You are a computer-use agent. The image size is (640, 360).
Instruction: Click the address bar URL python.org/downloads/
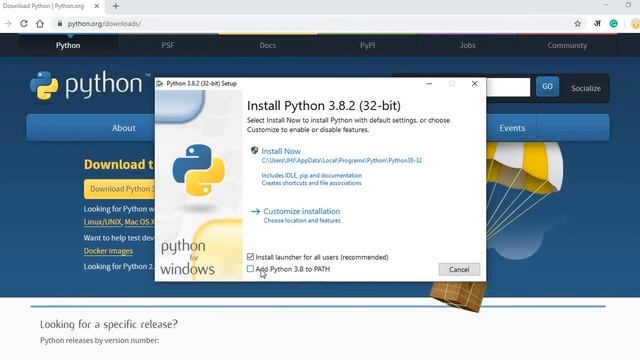pyautogui.click(x=104, y=24)
